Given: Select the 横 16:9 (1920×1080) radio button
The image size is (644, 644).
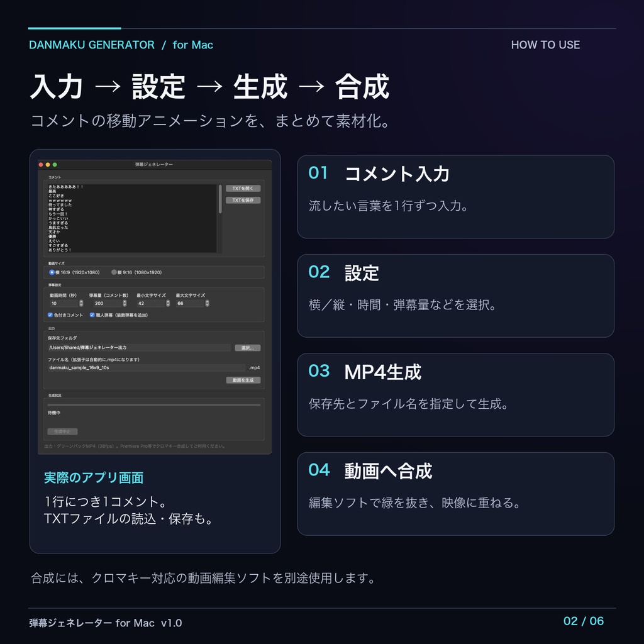Looking at the screenshot, I should tap(52, 272).
